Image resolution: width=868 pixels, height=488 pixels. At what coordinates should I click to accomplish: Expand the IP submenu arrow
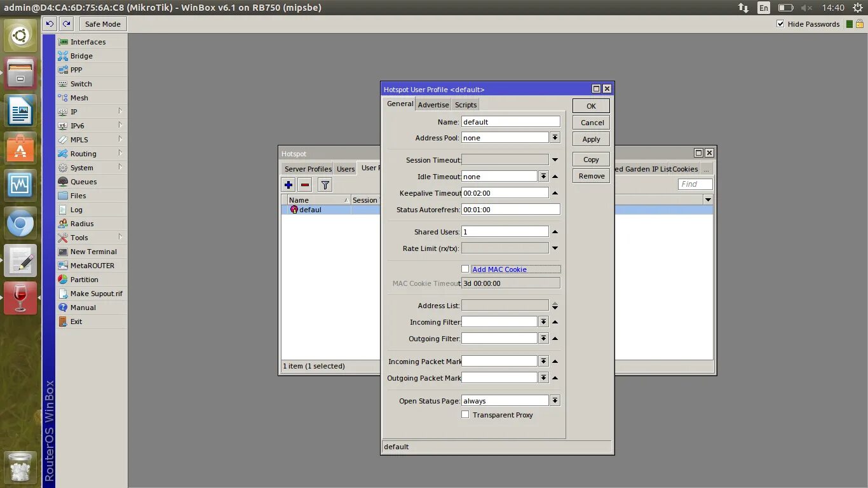(x=120, y=111)
